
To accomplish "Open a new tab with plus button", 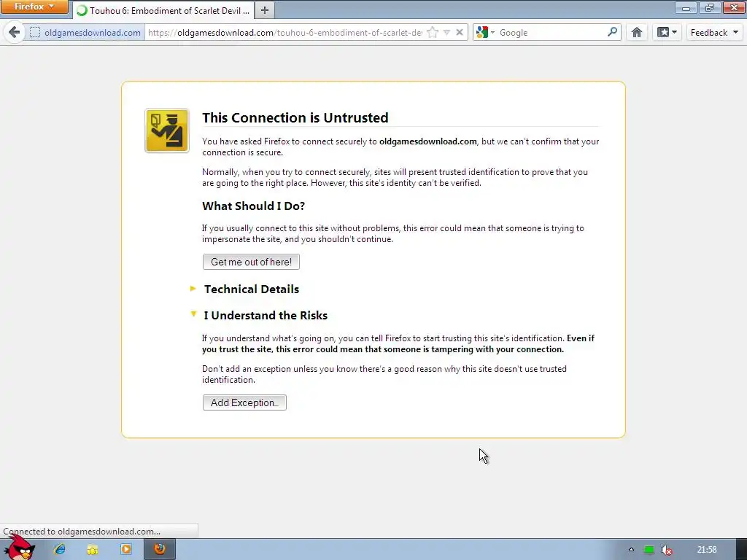I will coord(264,10).
